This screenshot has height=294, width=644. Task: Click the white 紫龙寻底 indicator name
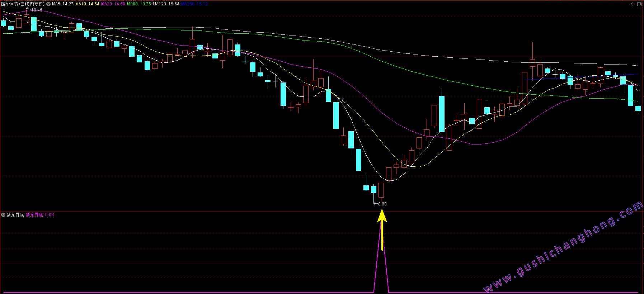pos(15,215)
